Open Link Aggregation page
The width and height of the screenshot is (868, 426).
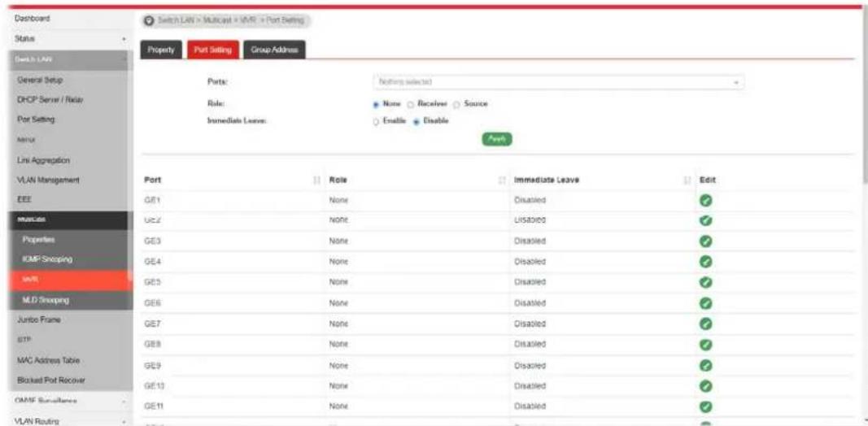44,160
